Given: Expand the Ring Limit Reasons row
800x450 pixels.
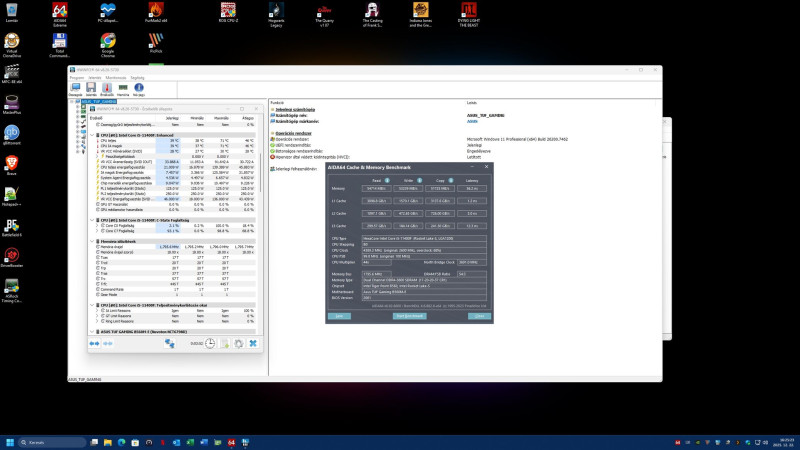Looking at the screenshot, I should click(97, 321).
